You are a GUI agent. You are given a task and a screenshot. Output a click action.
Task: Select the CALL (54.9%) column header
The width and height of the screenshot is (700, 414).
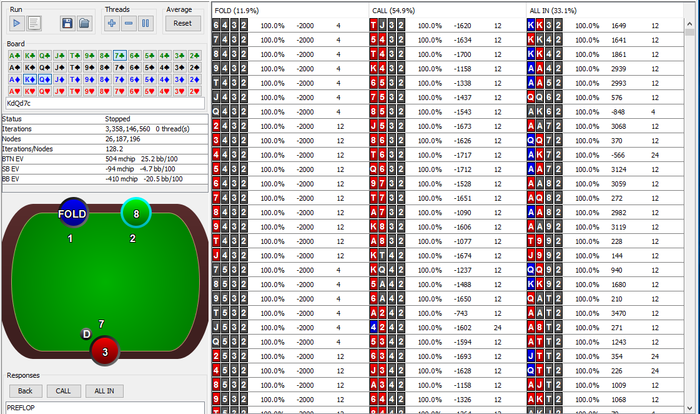coord(448,10)
